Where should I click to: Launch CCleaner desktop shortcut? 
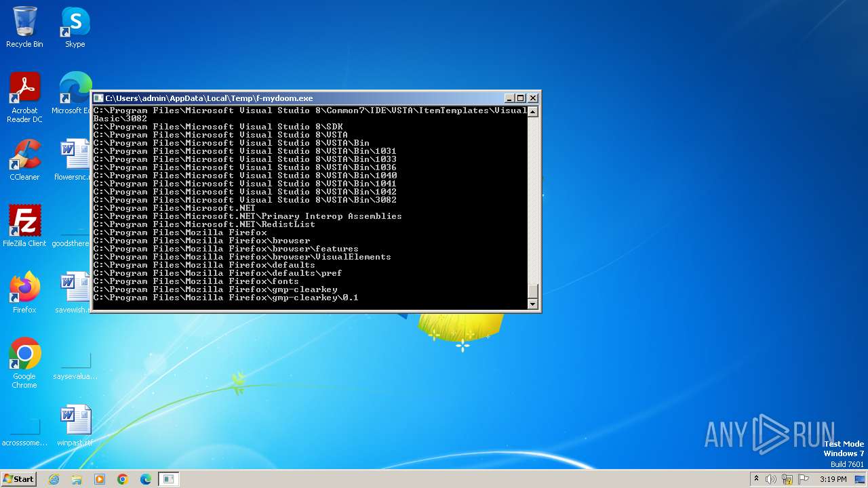pyautogui.click(x=24, y=160)
